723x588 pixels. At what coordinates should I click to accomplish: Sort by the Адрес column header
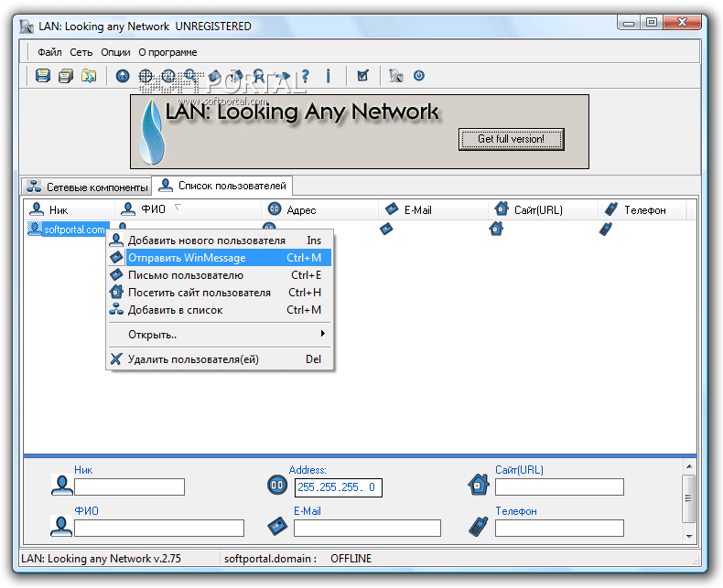(320, 209)
